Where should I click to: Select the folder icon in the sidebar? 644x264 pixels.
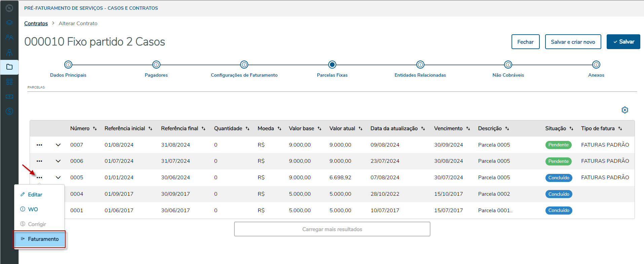point(9,67)
